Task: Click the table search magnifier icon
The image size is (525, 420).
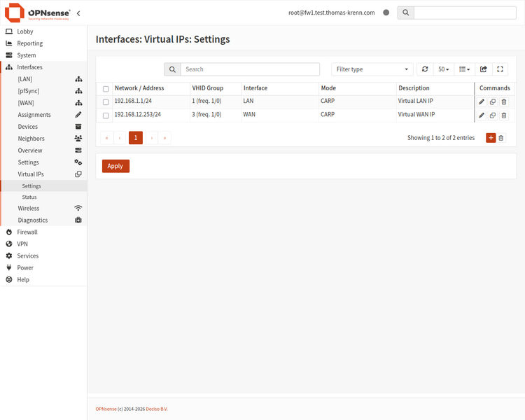Action: click(172, 69)
